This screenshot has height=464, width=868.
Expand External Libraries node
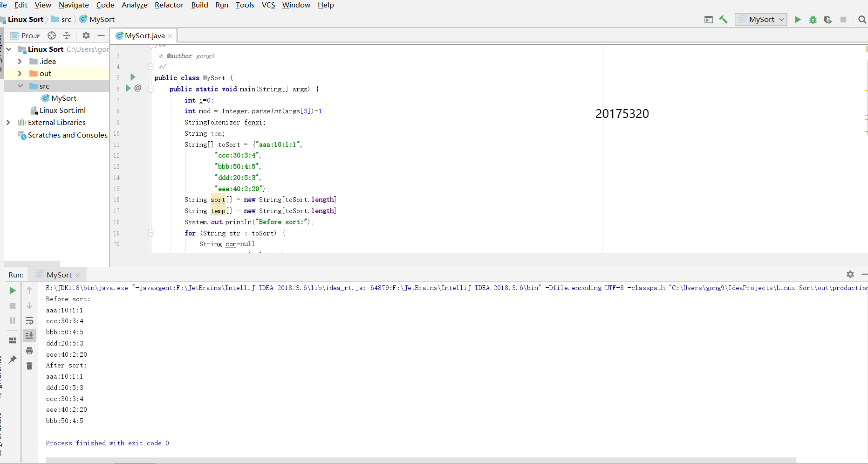(x=8, y=122)
